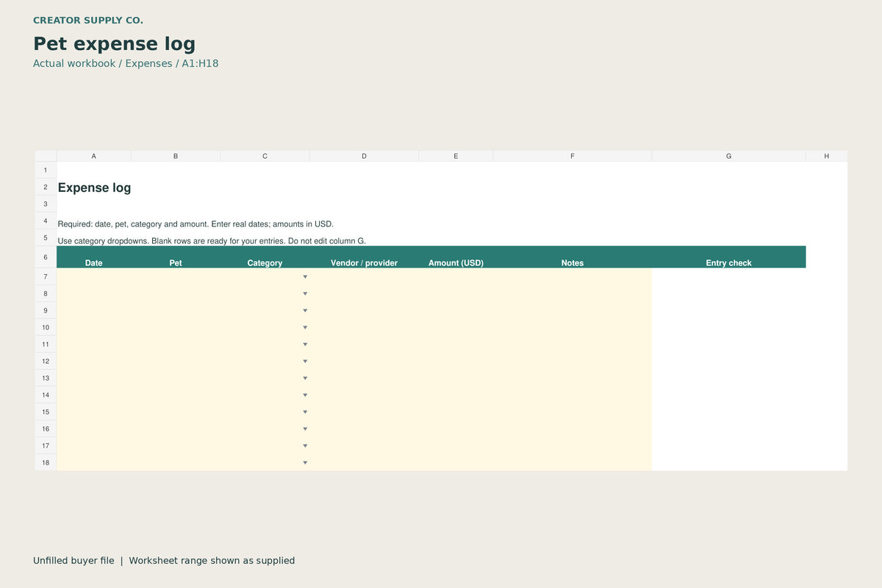The width and height of the screenshot is (882, 588).
Task: Select row 12 header
Action: click(46, 361)
